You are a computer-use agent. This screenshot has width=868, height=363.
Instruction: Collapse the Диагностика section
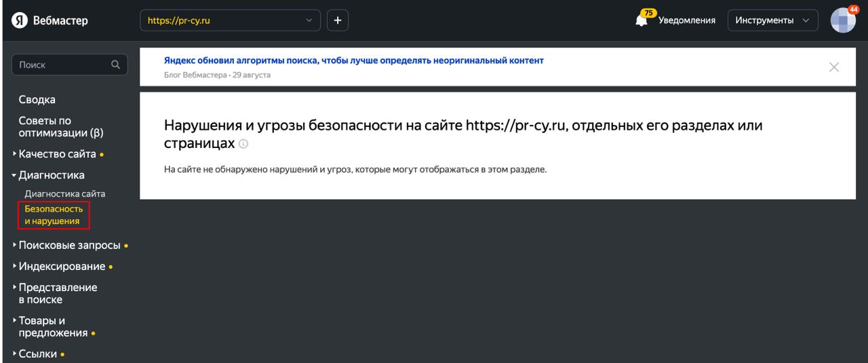(48, 175)
